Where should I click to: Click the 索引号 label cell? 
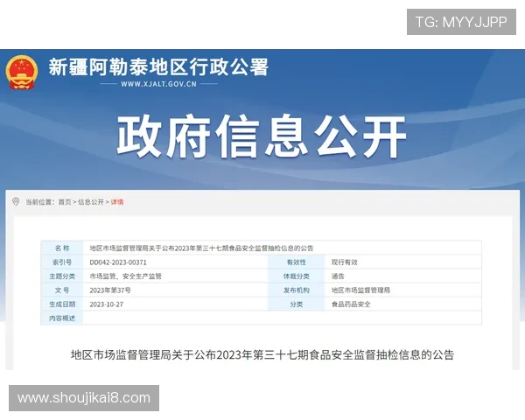coord(62,262)
